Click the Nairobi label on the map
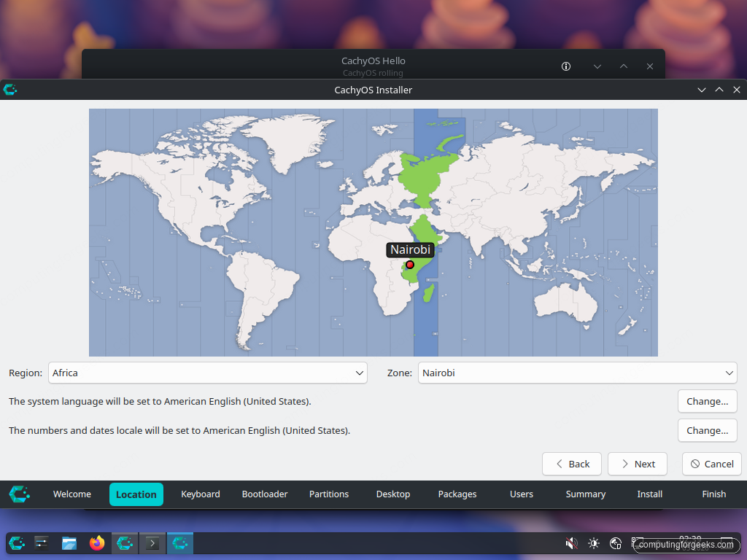The height and width of the screenshot is (560, 747). (x=410, y=249)
